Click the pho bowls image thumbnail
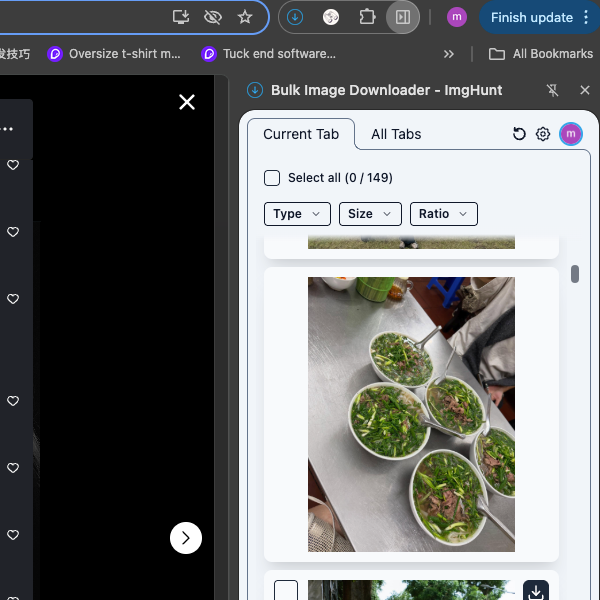The image size is (600, 600). pos(411,414)
